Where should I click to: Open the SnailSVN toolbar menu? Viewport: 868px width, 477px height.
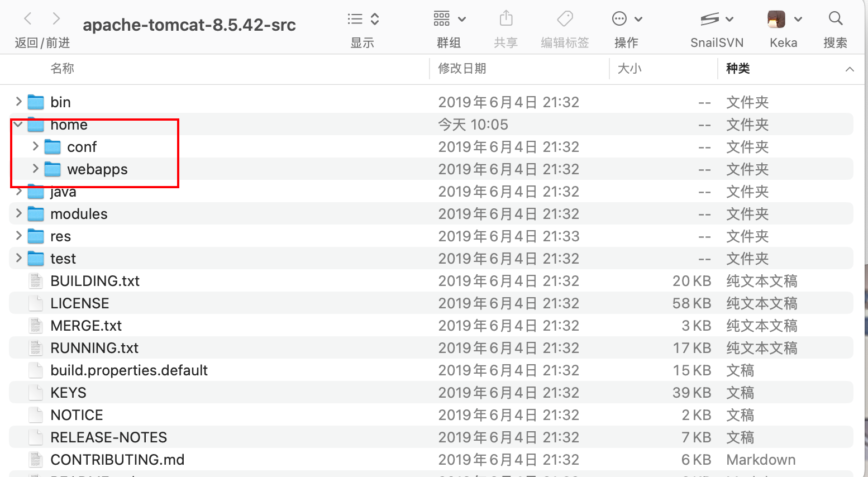(x=717, y=19)
